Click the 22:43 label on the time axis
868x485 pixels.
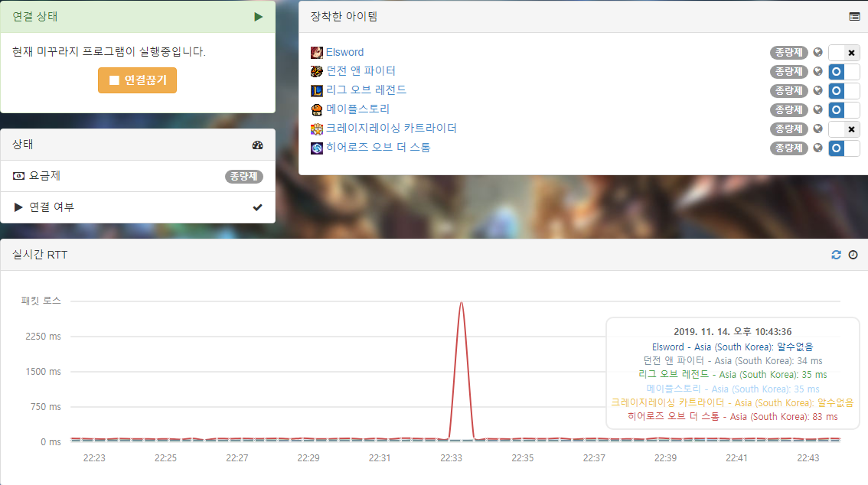tap(808, 458)
